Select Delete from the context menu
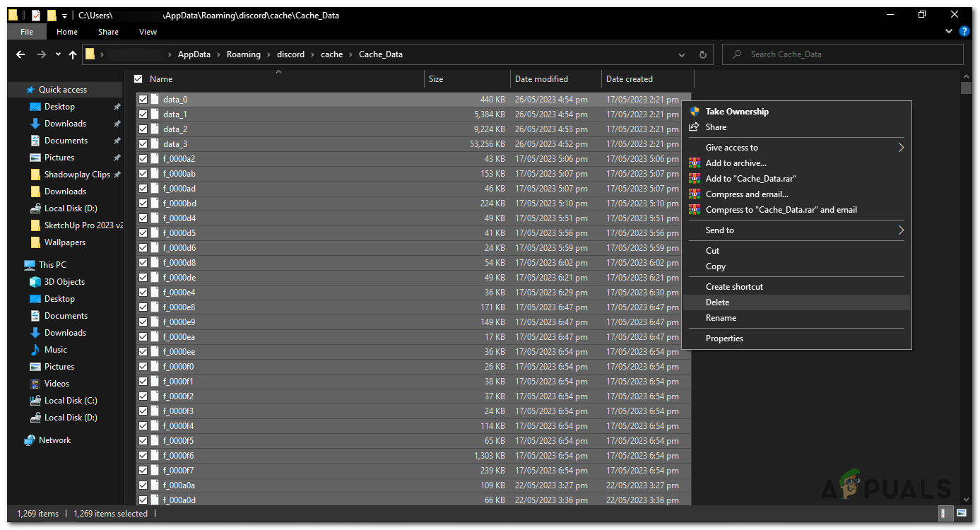The image size is (980, 530). tap(717, 302)
